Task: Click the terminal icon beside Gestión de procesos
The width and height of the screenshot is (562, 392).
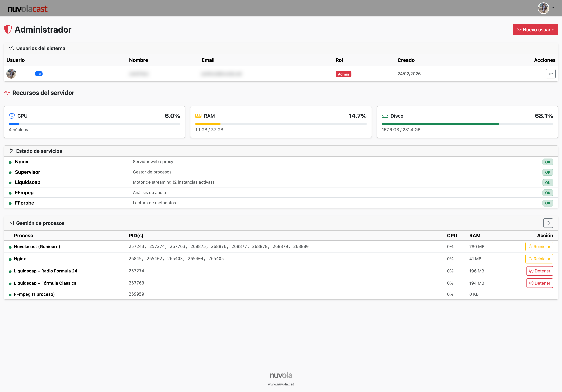Action: [11, 223]
